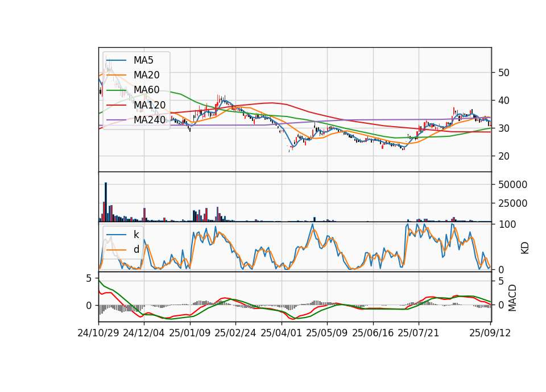
Task: Click the price axis value 40
Action: click(x=504, y=101)
